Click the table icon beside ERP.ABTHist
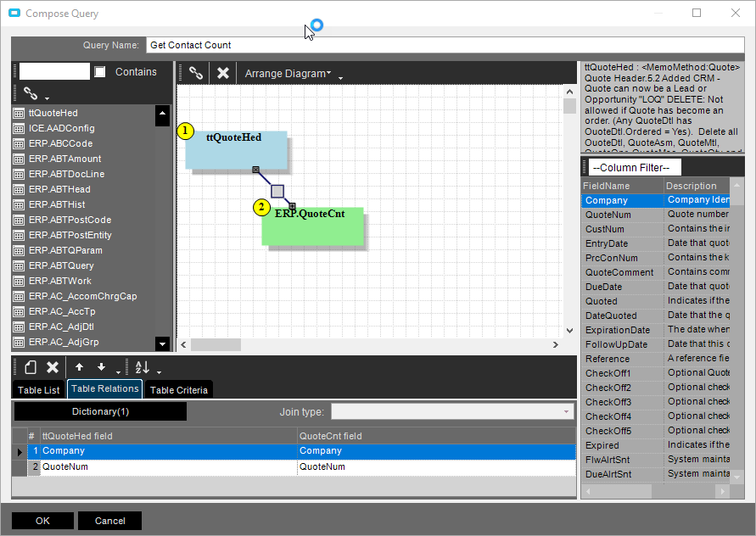 [19, 205]
